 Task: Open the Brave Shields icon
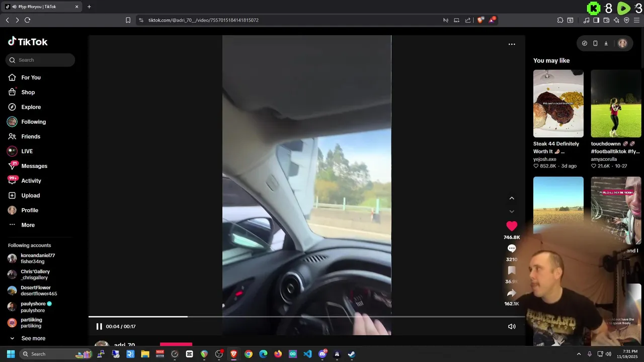[480, 20]
